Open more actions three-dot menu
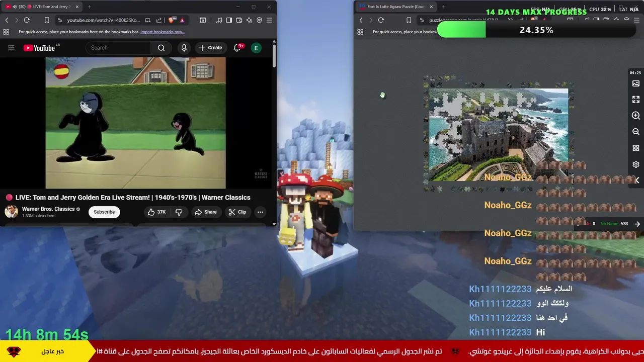644x362 pixels. click(x=260, y=212)
